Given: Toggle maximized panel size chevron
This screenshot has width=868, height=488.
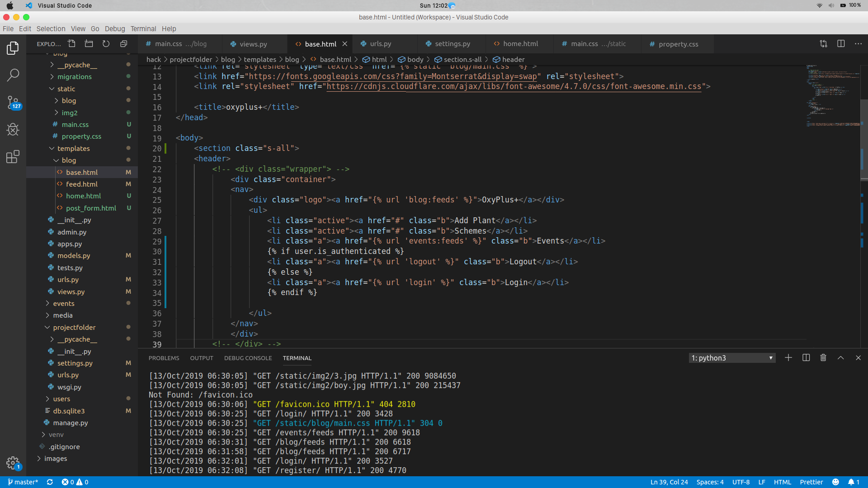Looking at the screenshot, I should [840, 358].
